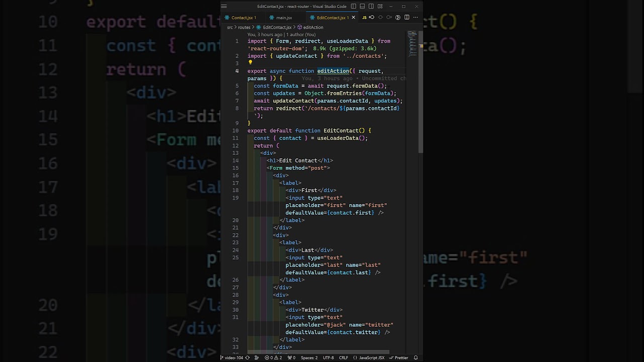Open changes git compare icon
644x362 pixels.
point(397,18)
